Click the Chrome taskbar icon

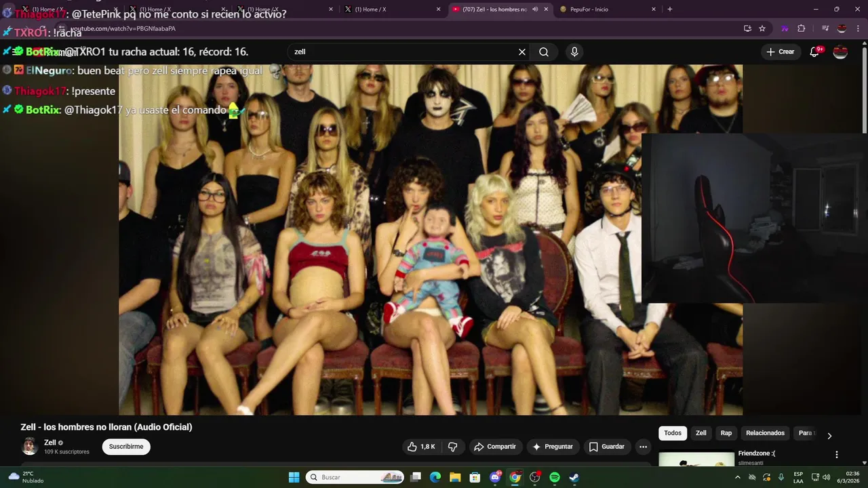[x=515, y=477]
